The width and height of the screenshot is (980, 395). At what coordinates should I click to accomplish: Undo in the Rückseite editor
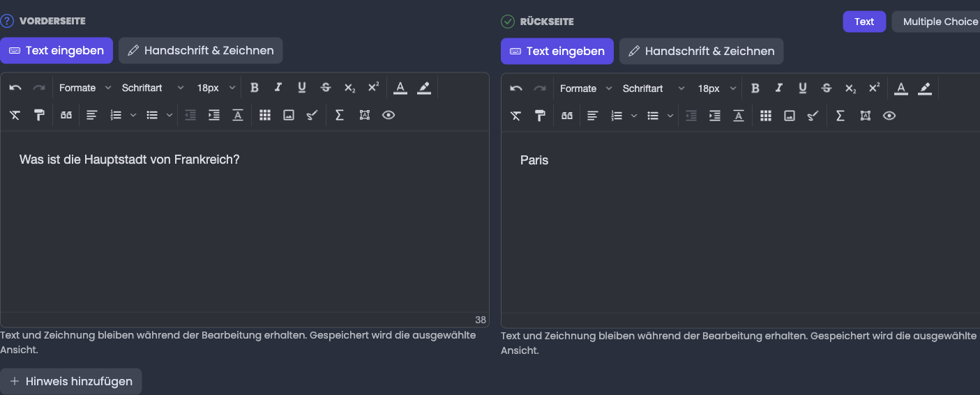[x=516, y=88]
